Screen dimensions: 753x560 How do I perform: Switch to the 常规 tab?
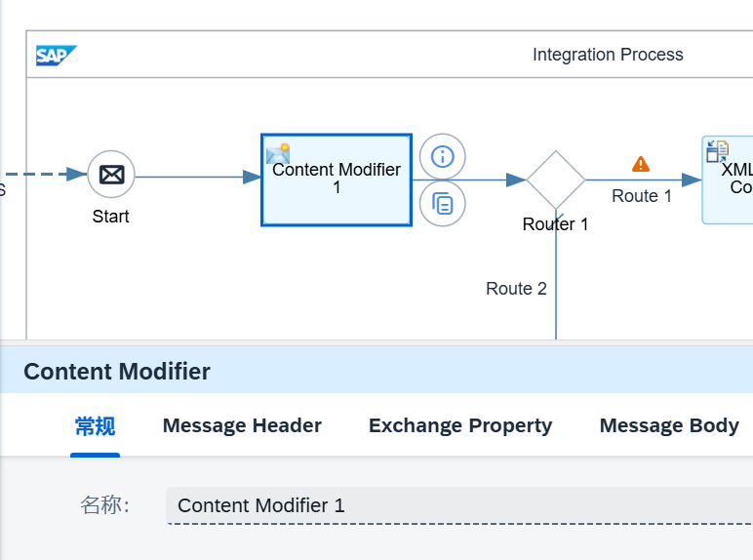tap(95, 426)
